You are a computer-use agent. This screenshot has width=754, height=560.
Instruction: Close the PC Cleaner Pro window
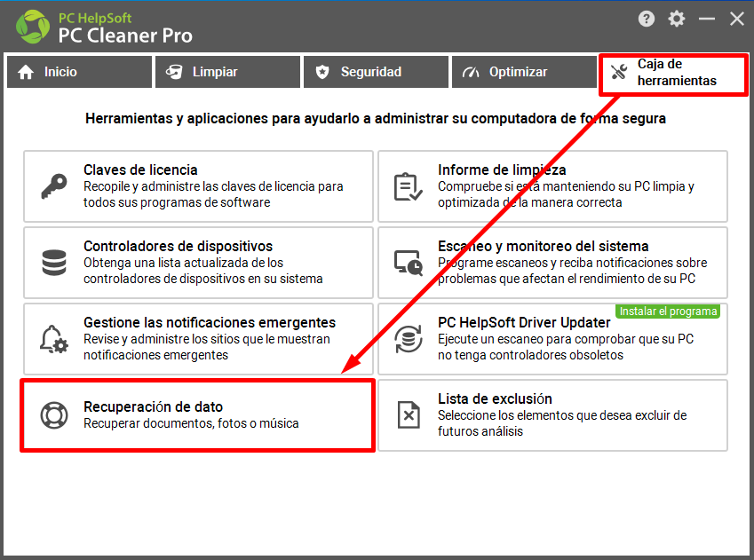click(x=737, y=19)
